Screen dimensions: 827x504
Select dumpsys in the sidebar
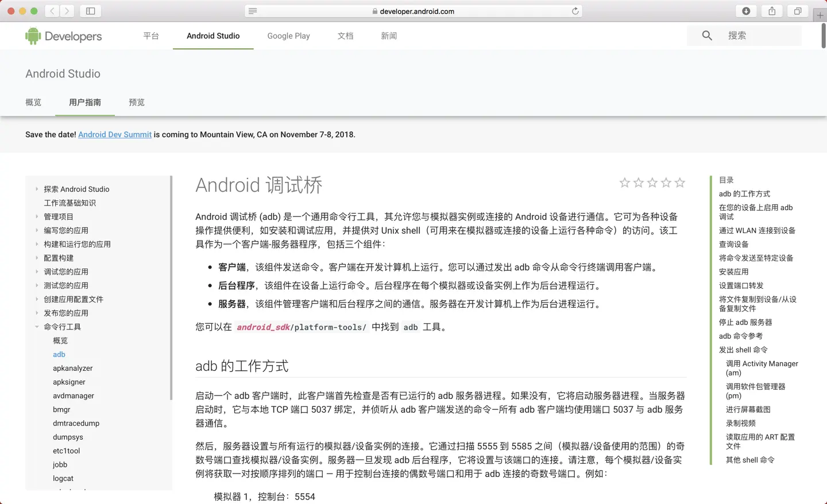[68, 437]
